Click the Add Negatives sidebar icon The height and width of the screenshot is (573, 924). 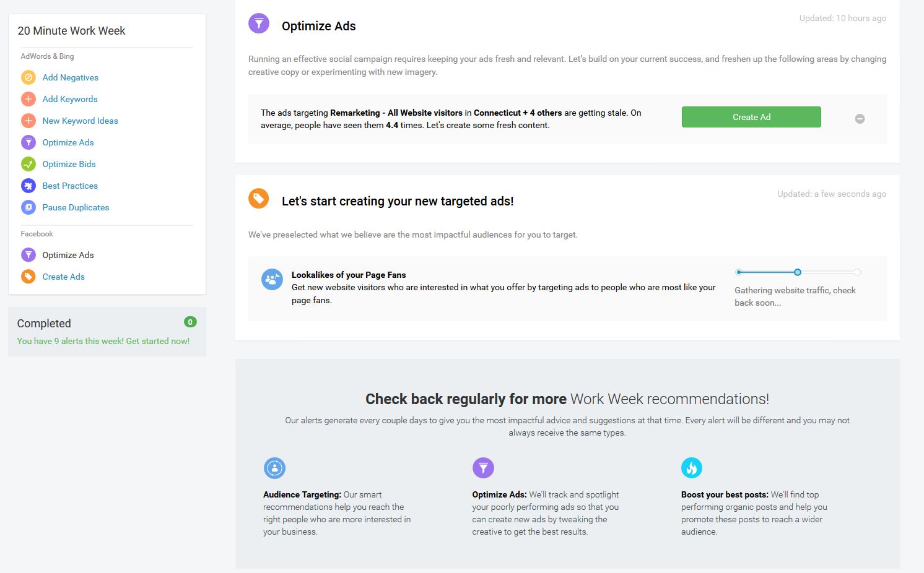pyautogui.click(x=28, y=77)
